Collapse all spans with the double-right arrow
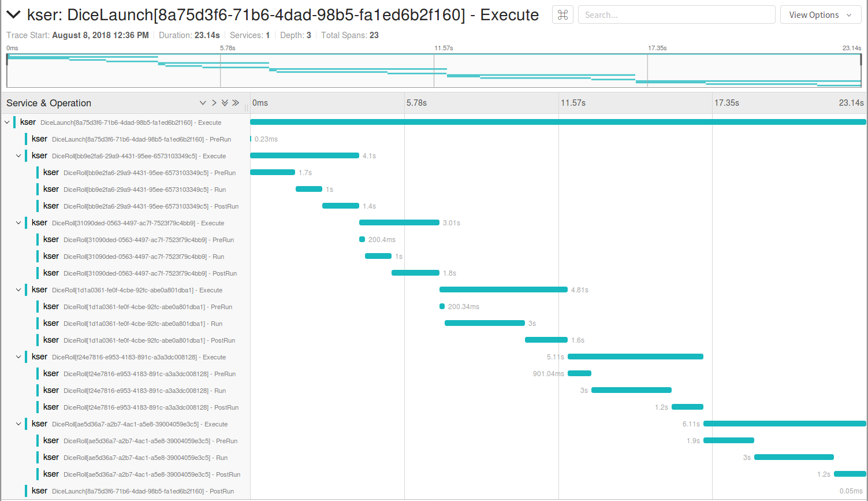 [236, 103]
